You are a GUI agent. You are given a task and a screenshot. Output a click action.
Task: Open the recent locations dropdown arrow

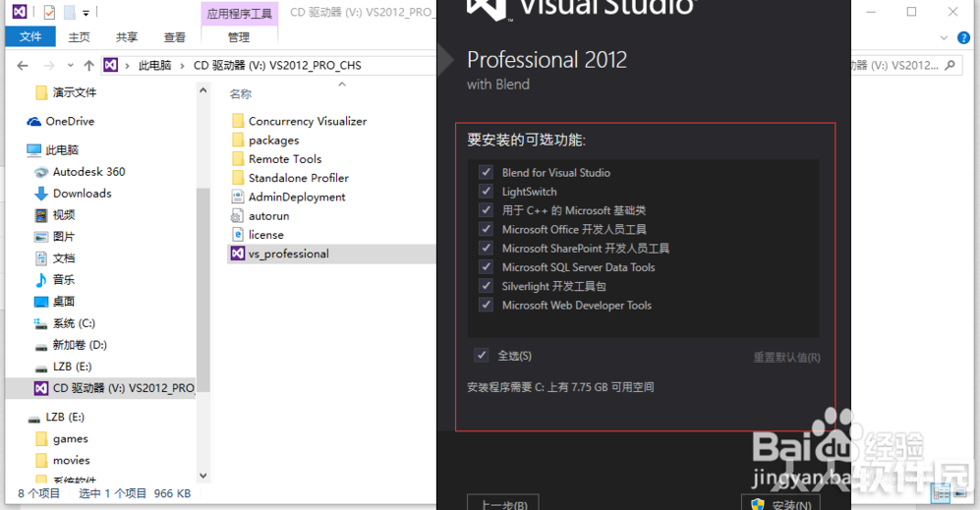click(x=71, y=65)
